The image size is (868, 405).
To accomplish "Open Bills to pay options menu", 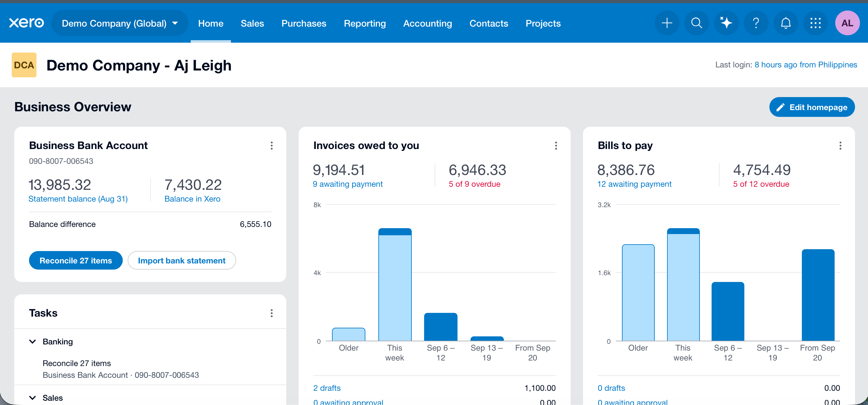I will pos(840,146).
